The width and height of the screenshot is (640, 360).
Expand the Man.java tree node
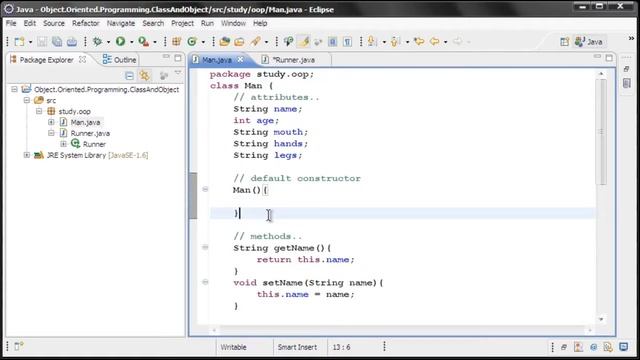coord(51,122)
